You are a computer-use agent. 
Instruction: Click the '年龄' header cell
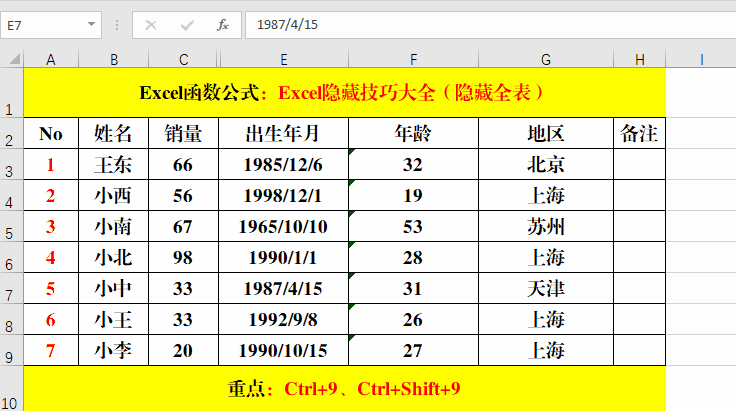pyautogui.click(x=413, y=133)
